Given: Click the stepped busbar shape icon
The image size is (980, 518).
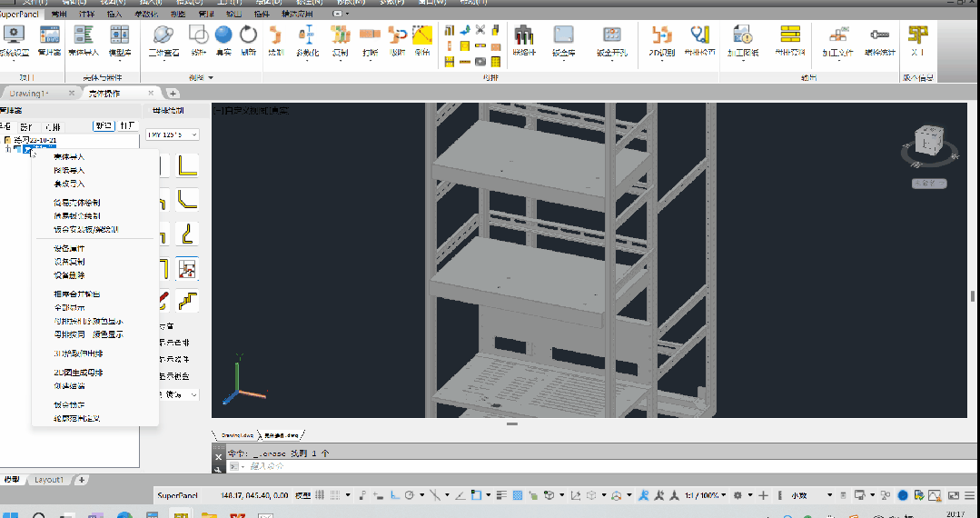Looking at the screenshot, I should point(187,301).
